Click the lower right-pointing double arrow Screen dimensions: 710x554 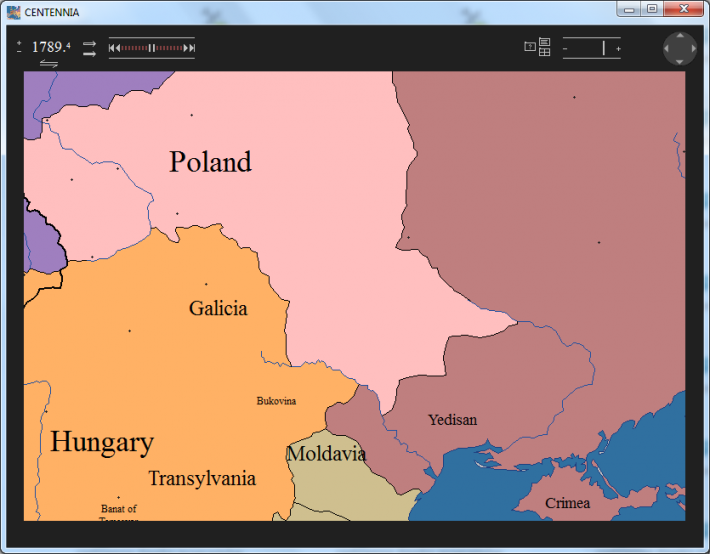[89, 53]
